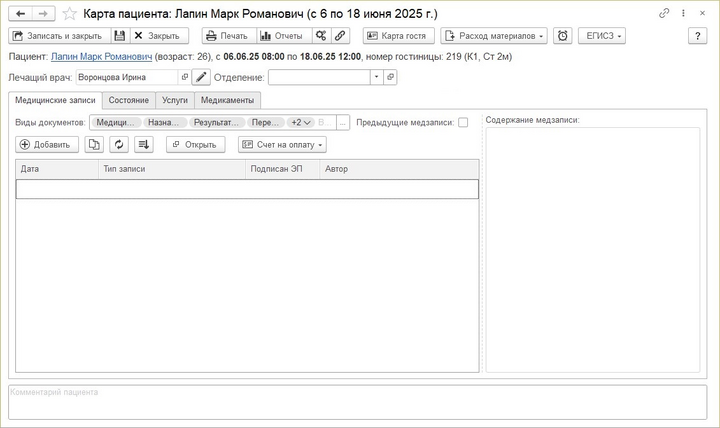Click ellipsis to choose document types
This screenshot has width=720, height=428.
point(343,123)
